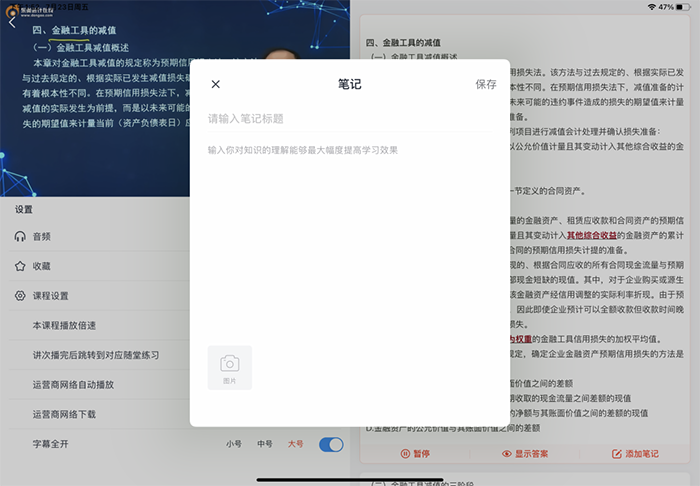Open 讲次播完后跳转到对应随堂练习 setting

tap(95, 355)
